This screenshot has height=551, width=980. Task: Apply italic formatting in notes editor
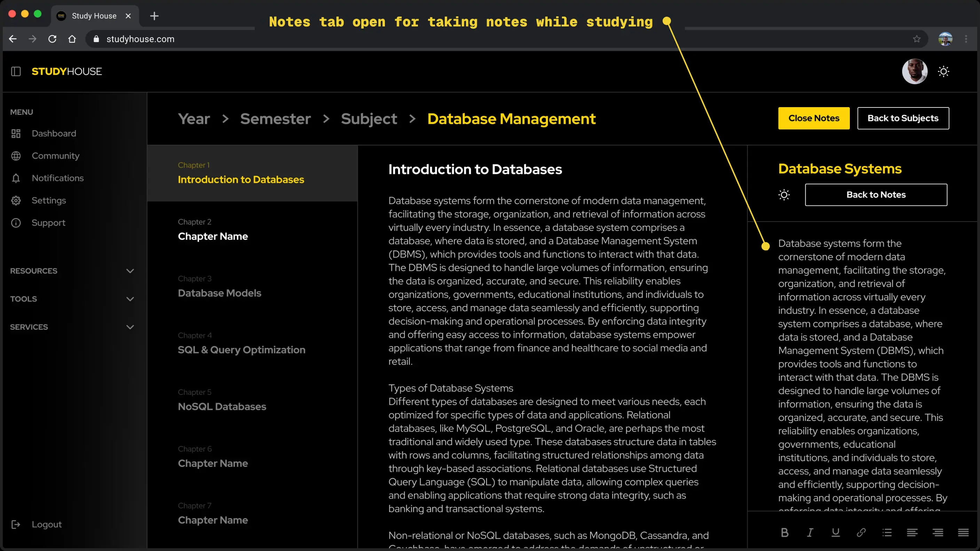[x=810, y=533]
